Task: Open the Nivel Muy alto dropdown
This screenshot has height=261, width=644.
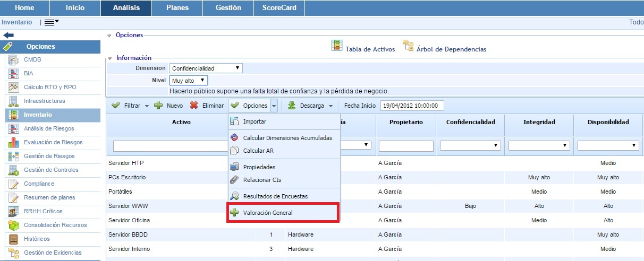Action: tap(188, 81)
